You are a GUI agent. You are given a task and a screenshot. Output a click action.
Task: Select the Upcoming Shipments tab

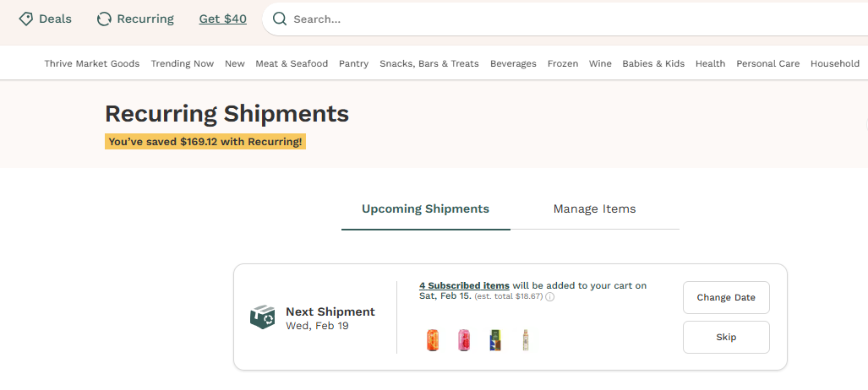click(x=425, y=209)
